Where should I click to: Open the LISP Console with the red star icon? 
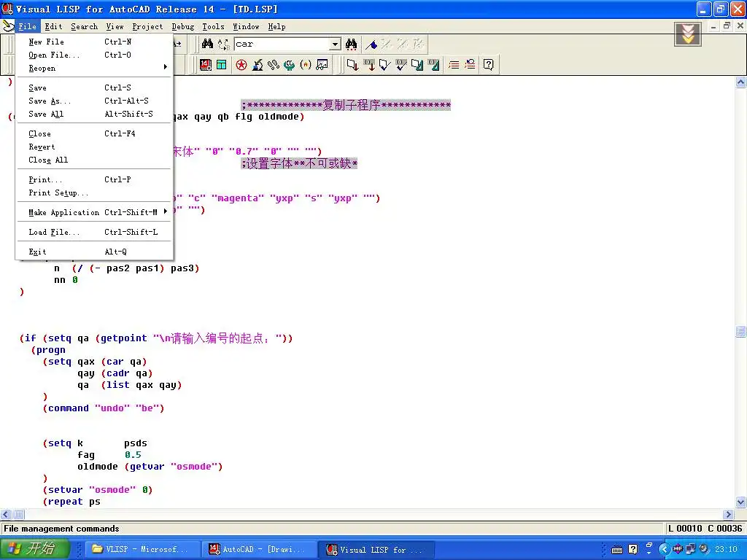click(x=241, y=65)
